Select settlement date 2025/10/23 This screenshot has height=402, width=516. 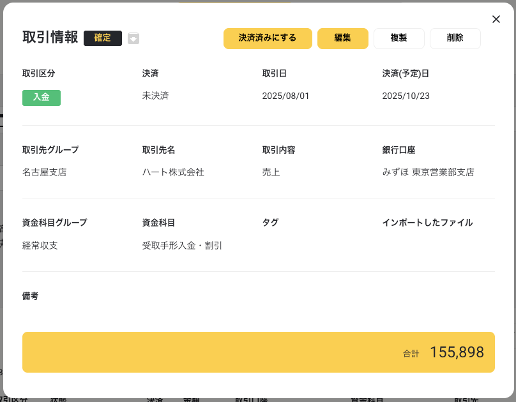[x=406, y=96]
